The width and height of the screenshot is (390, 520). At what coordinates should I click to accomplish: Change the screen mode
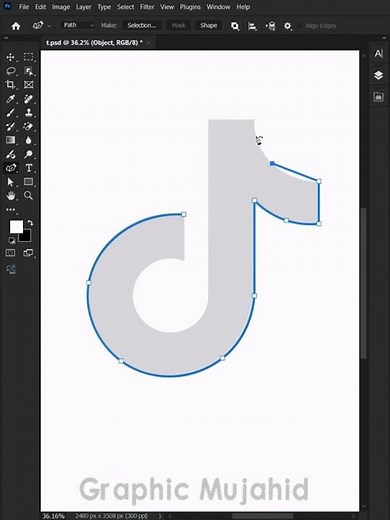(x=28, y=253)
